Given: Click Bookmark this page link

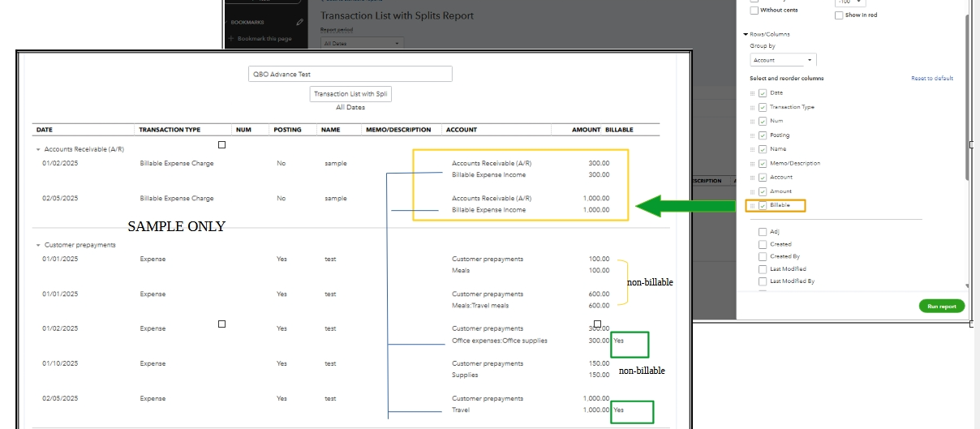Looking at the screenshot, I should 264,39.
